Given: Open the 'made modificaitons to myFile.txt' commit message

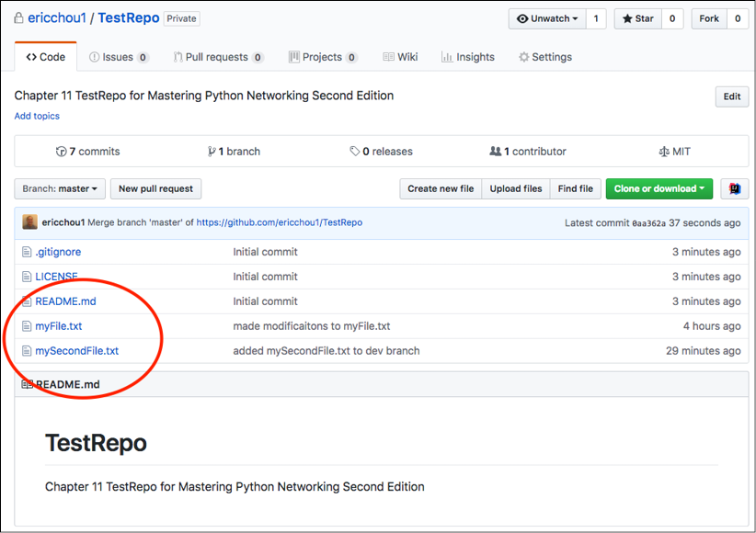Looking at the screenshot, I should pos(312,326).
